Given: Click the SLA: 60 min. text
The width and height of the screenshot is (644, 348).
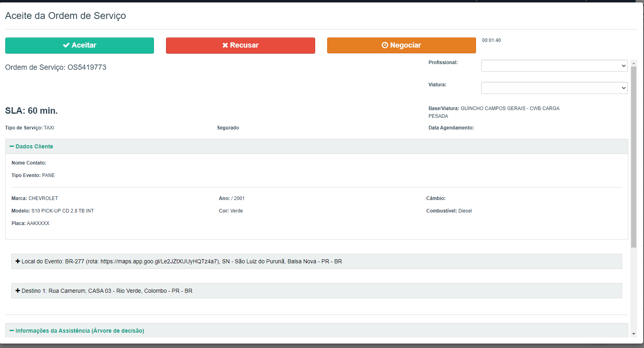Looking at the screenshot, I should pyautogui.click(x=31, y=111).
